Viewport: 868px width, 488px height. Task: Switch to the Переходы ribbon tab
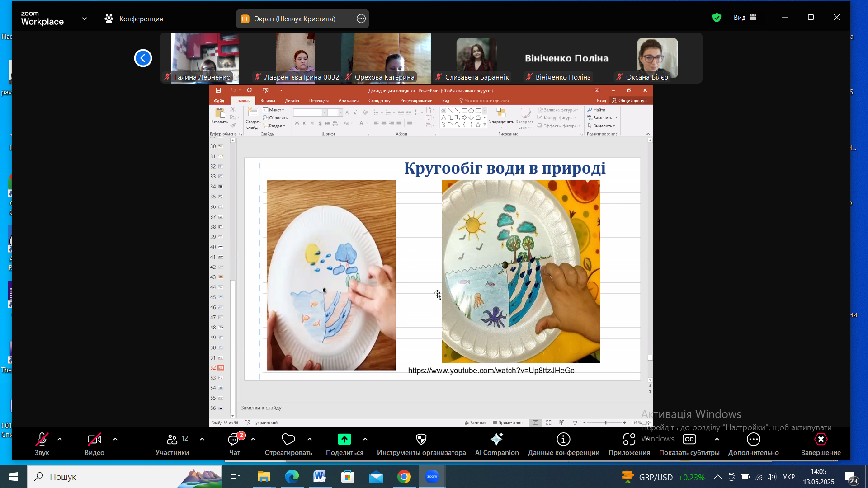(319, 101)
